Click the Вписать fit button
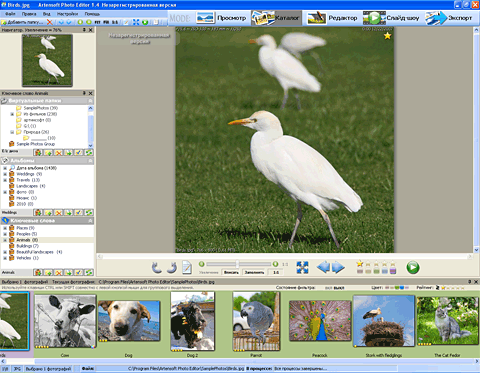Screen dimensions: 480x373 (231, 272)
